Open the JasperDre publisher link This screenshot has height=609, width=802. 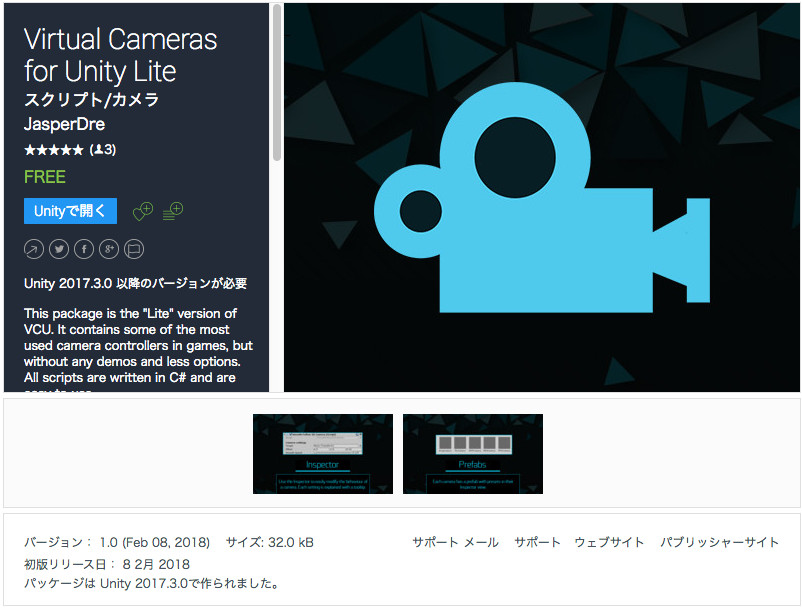coord(64,124)
